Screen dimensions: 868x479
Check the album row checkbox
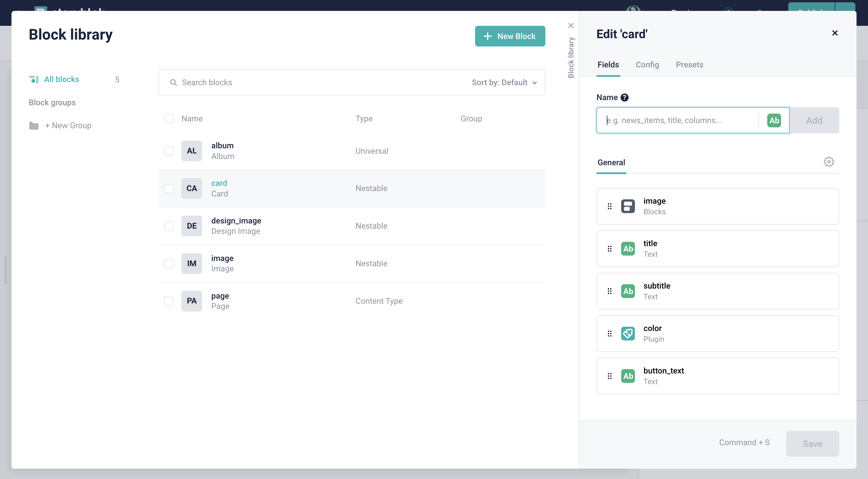point(169,151)
